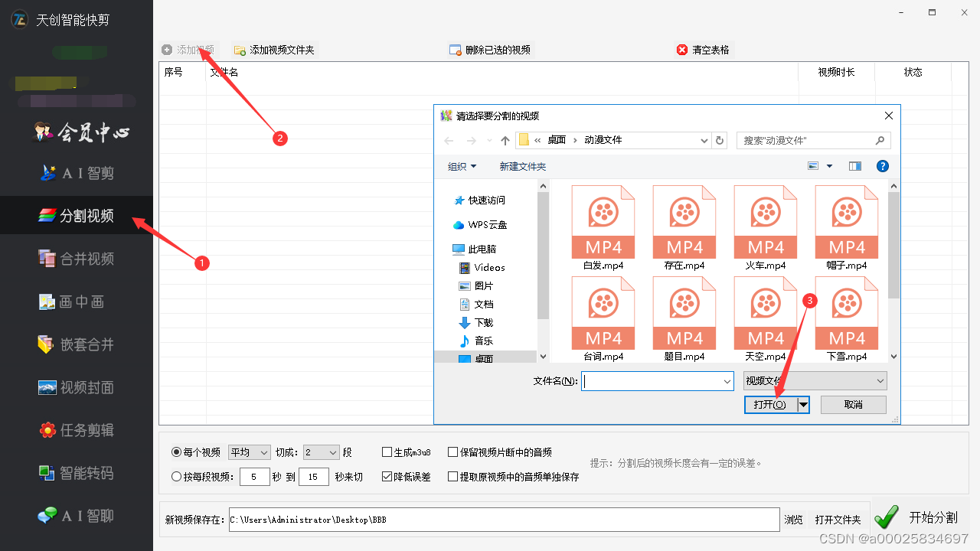Open the AI智聊 sidebar module

[77, 516]
